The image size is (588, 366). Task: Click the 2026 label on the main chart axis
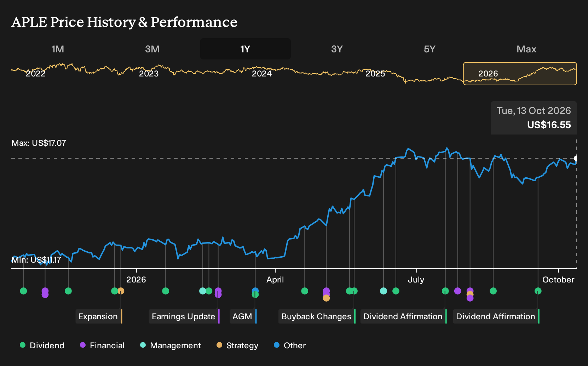pyautogui.click(x=136, y=280)
